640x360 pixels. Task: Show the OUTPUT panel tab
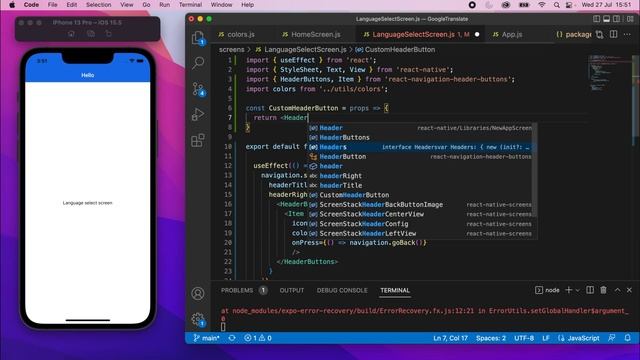292,290
